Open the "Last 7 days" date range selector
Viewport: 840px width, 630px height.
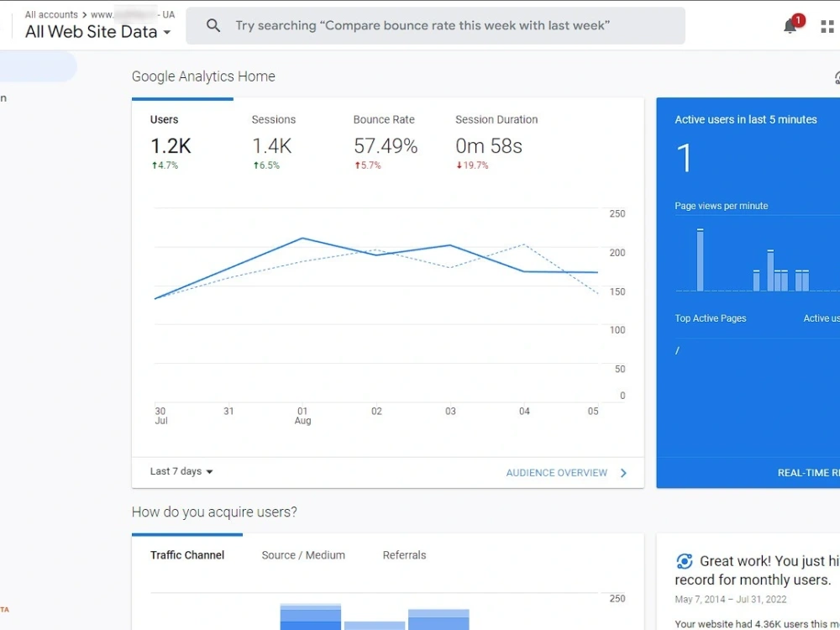tap(180, 471)
